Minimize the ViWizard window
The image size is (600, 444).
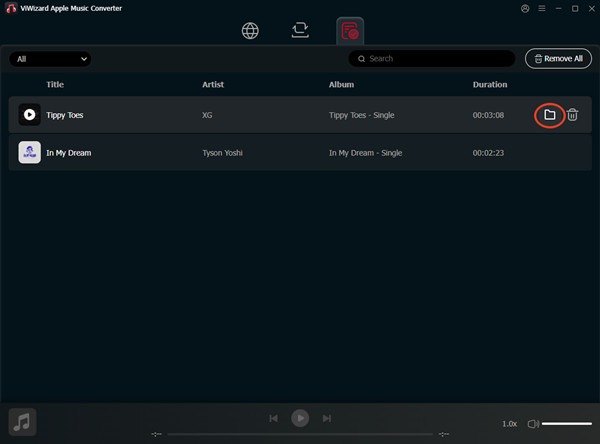[x=558, y=8]
